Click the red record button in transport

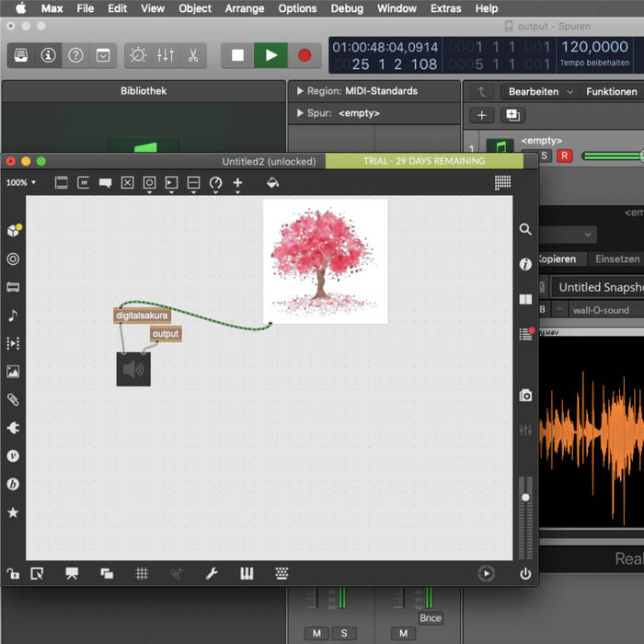click(305, 55)
